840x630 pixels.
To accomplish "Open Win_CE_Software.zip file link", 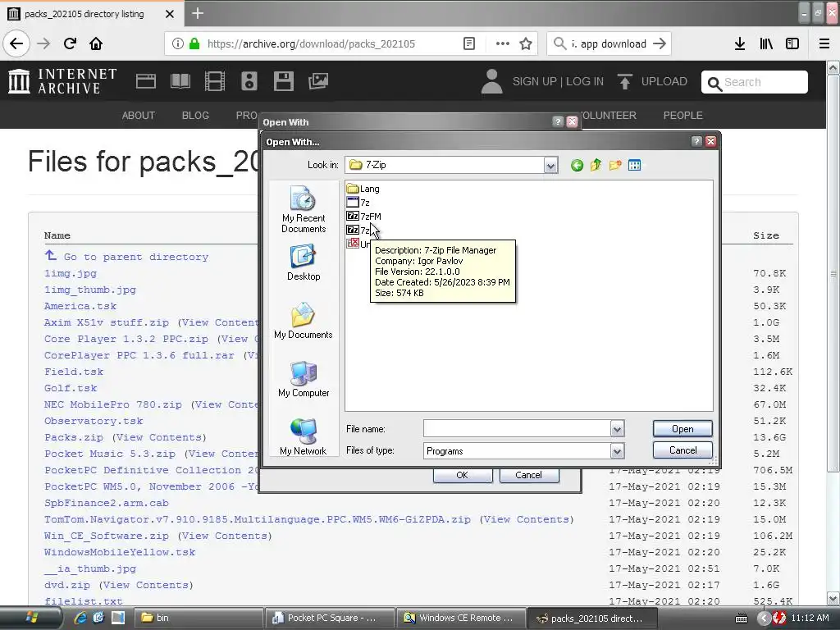I will (106, 536).
